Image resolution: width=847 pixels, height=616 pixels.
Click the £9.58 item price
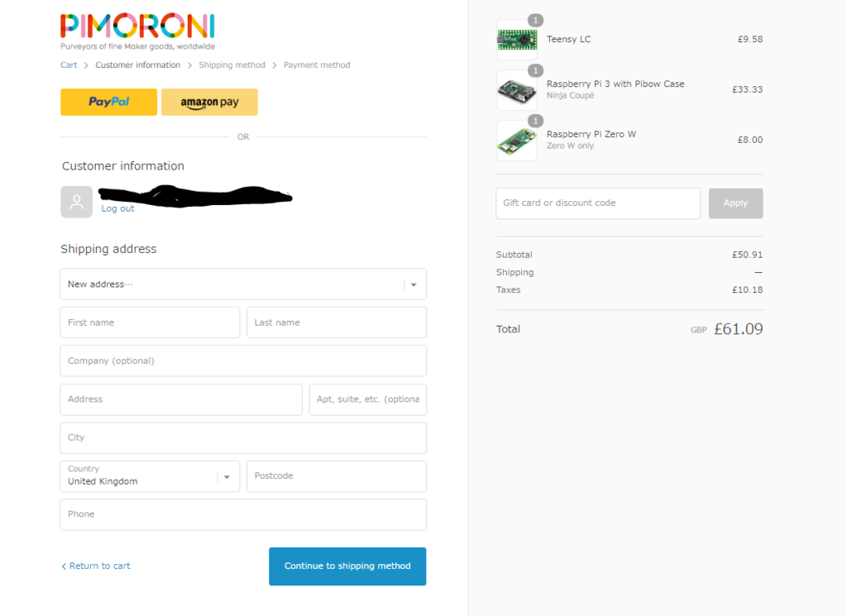tap(749, 40)
